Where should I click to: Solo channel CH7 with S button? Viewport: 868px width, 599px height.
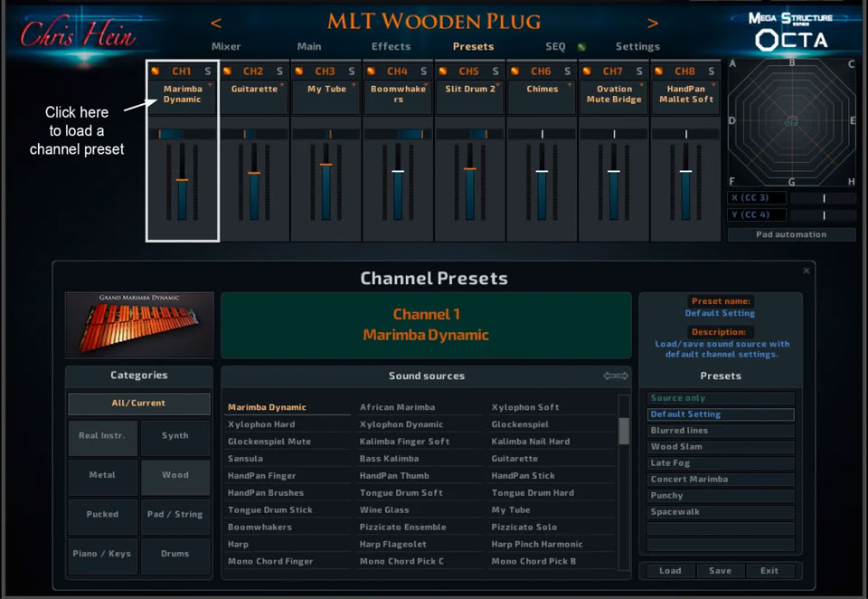(639, 71)
